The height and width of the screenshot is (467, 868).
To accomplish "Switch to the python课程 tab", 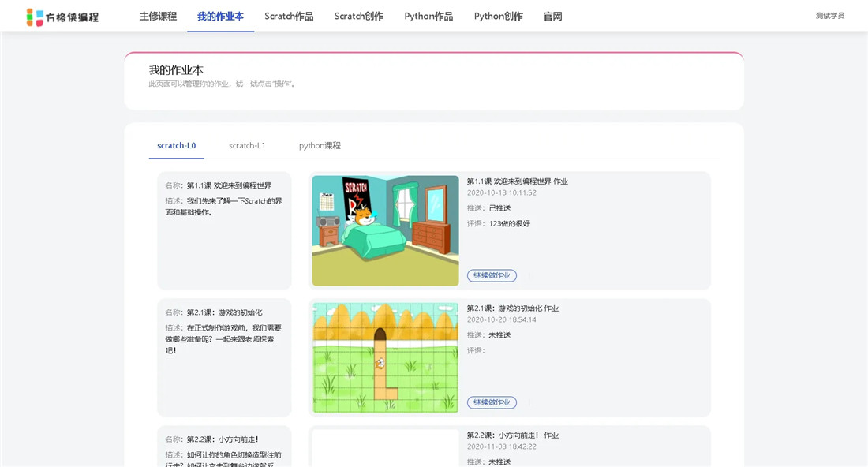I will pyautogui.click(x=319, y=145).
